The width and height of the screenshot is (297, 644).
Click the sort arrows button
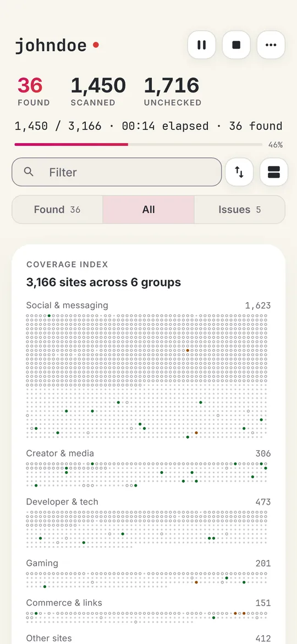pos(239,172)
